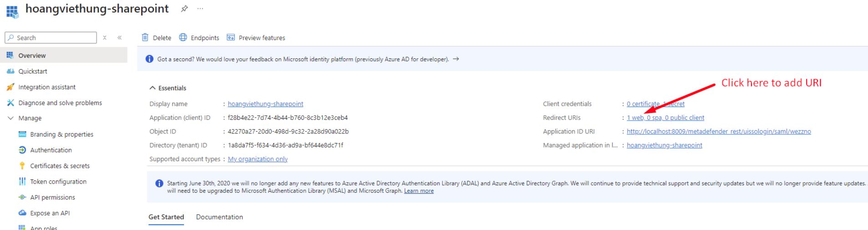Click the Delete toolbar label
Viewport: 868px width, 230px height.
[162, 38]
